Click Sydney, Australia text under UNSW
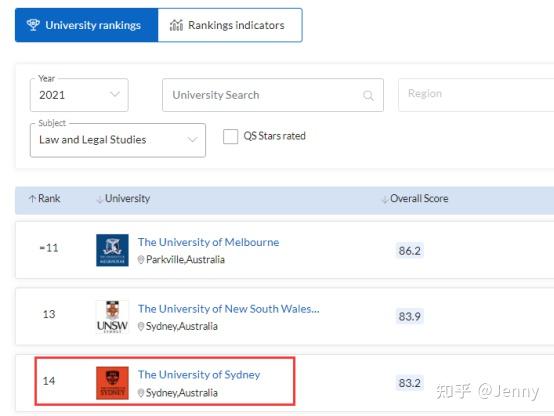 pyautogui.click(x=182, y=326)
